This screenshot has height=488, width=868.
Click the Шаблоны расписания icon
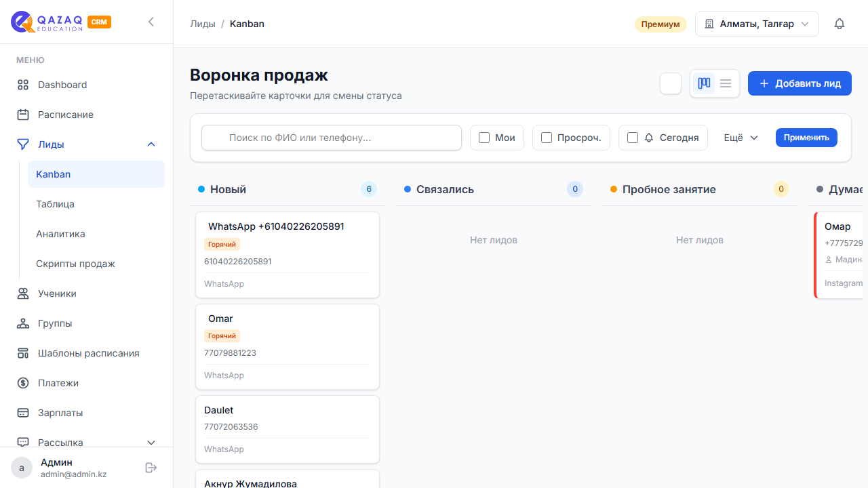click(x=23, y=353)
